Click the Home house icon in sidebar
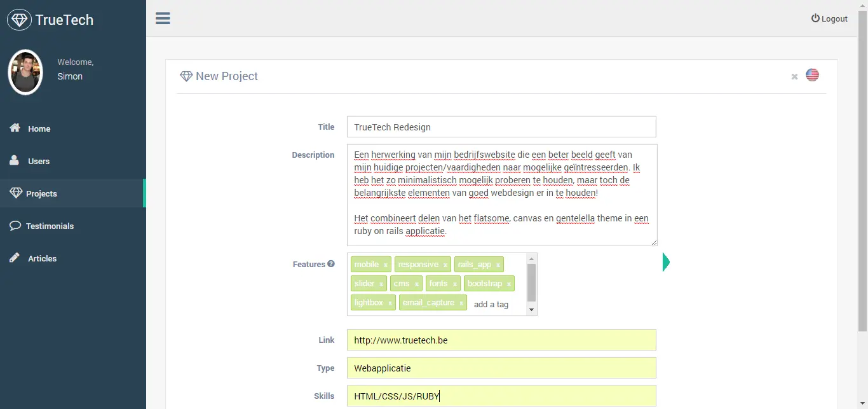The height and width of the screenshot is (409, 868). tap(15, 128)
